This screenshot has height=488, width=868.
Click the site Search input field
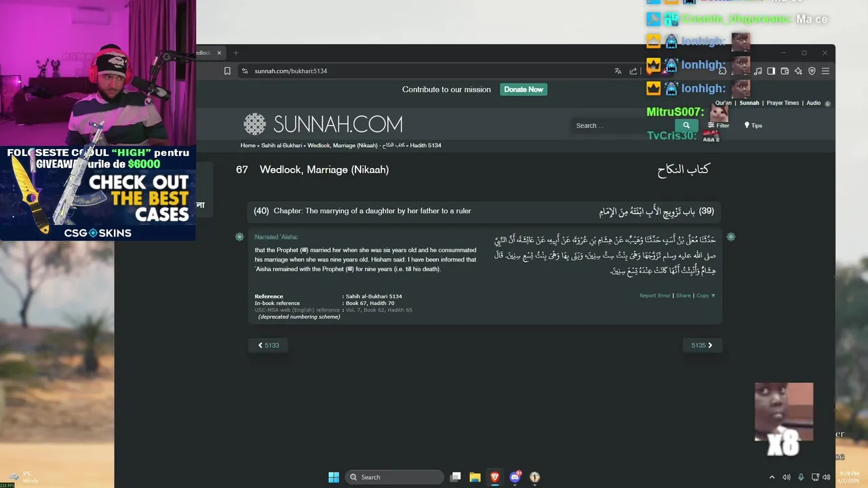(623, 125)
